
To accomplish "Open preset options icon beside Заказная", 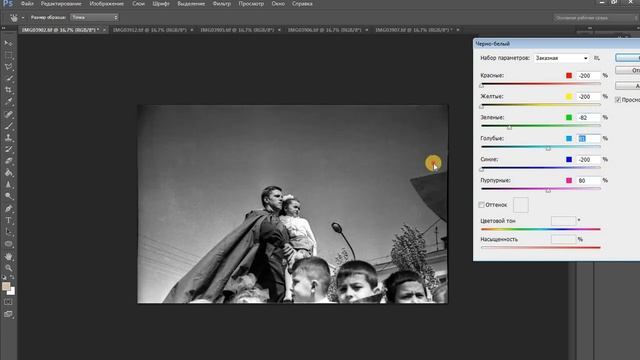I will click(x=597, y=58).
